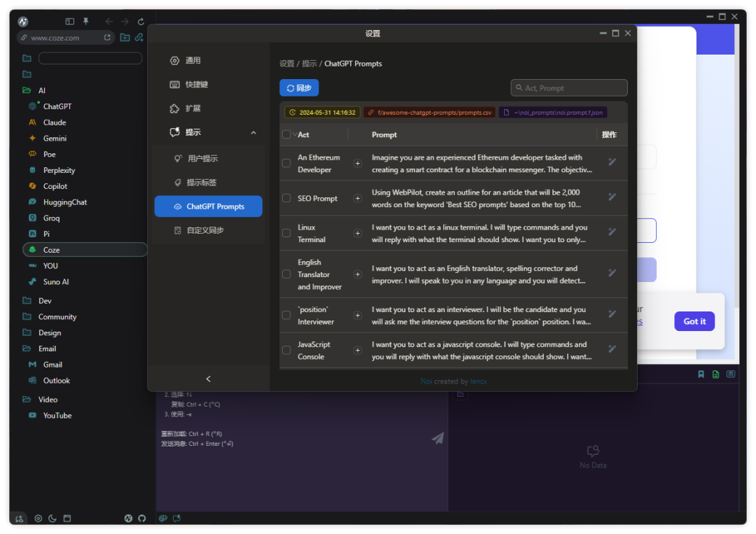756x534 pixels.
Task: Open Suno AI in the sidebar
Action: click(x=55, y=282)
